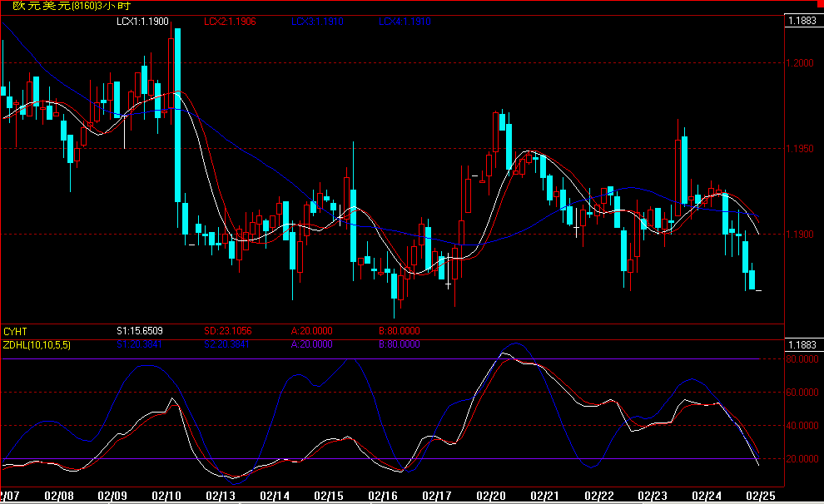Click the red B:80.0000 label
The height and width of the screenshot is (504, 824).
click(400, 331)
